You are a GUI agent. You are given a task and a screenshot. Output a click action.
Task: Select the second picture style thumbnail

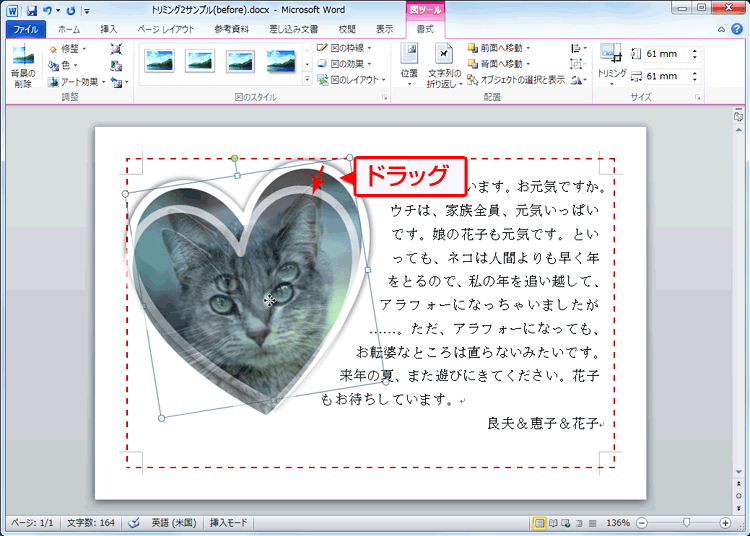(200, 61)
